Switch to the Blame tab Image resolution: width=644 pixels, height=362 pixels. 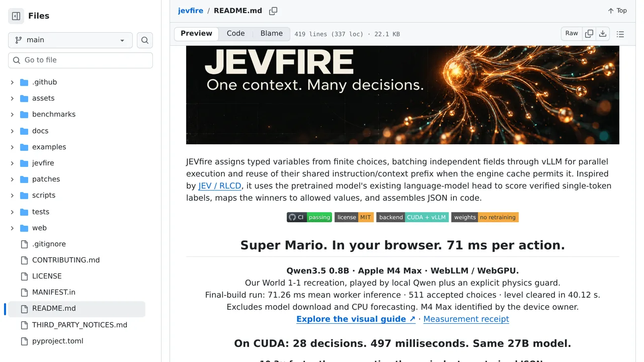pyautogui.click(x=272, y=34)
